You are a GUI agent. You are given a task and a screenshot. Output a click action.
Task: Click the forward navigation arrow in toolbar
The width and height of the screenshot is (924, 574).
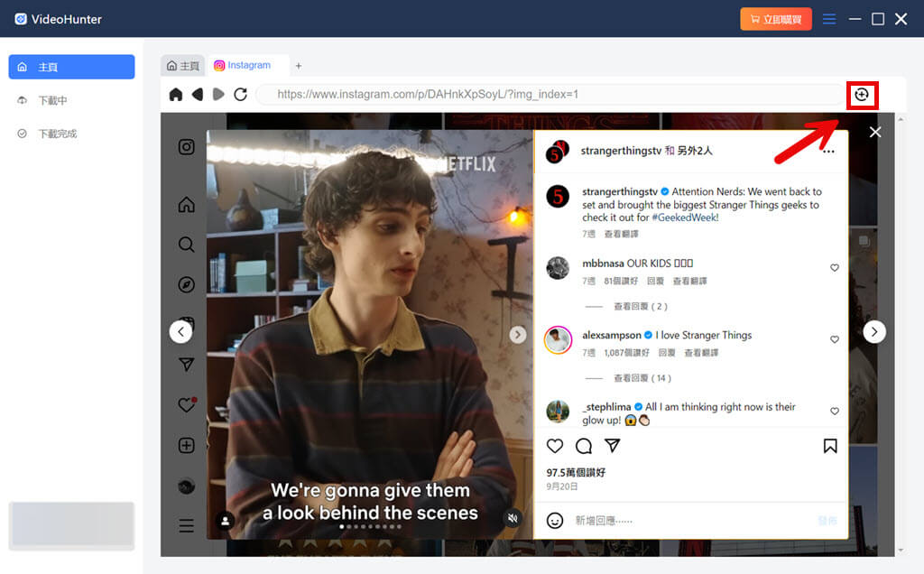[x=218, y=94]
